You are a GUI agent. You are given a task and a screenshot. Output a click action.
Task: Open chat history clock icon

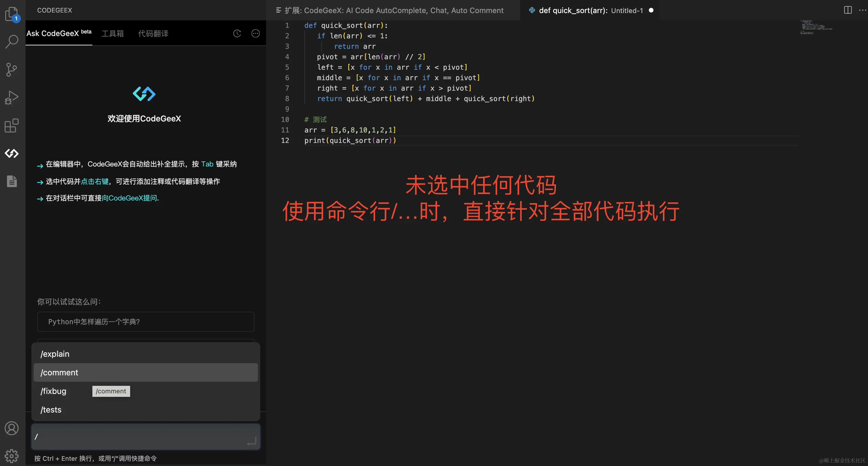coord(237,33)
